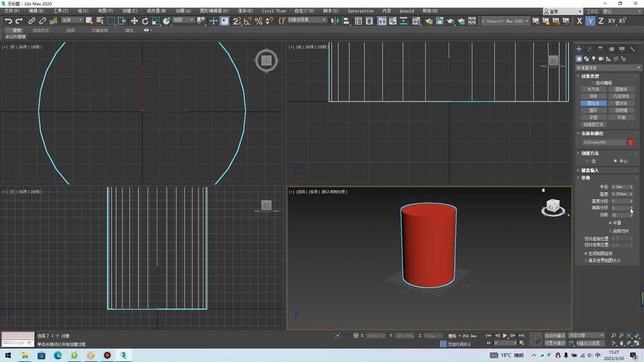Click the red object color swatch
This screenshot has height=362, width=644.
pyautogui.click(x=630, y=143)
